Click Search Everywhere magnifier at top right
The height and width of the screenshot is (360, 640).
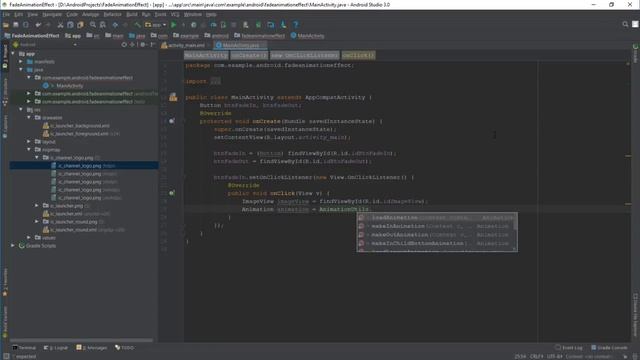(625, 24)
